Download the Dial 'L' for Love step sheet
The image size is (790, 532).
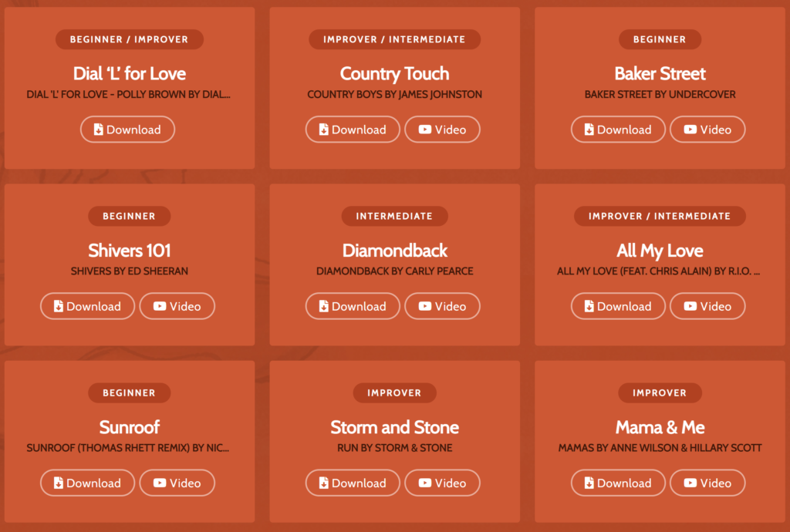[127, 130]
